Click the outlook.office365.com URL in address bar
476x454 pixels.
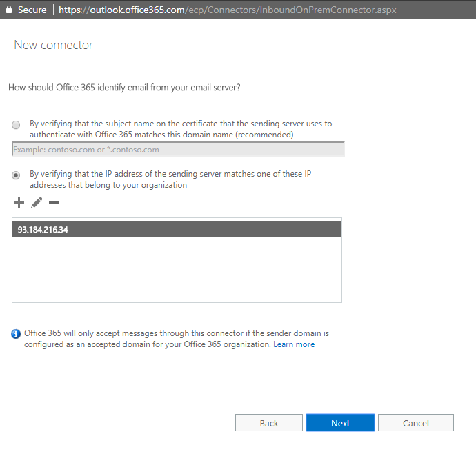[x=228, y=10]
